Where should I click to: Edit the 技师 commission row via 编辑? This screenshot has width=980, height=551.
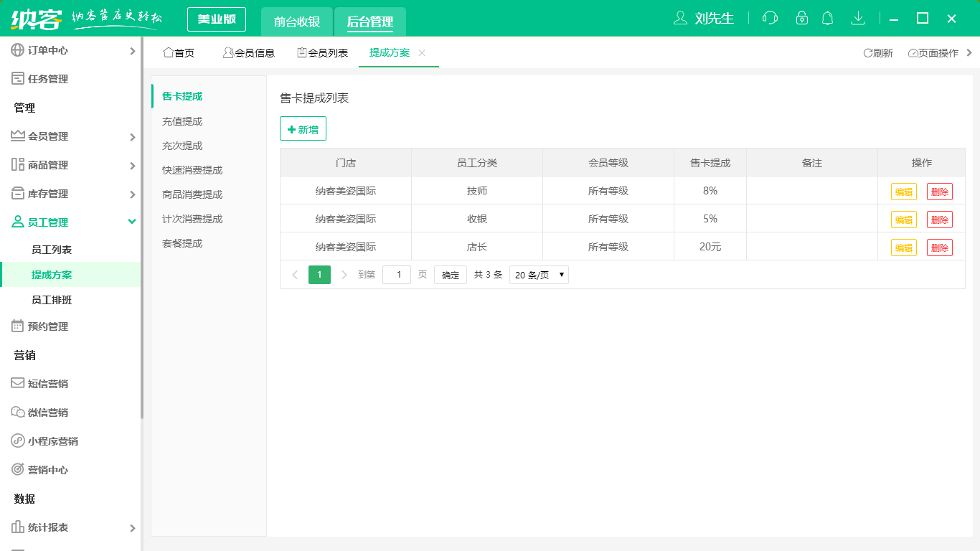[903, 191]
